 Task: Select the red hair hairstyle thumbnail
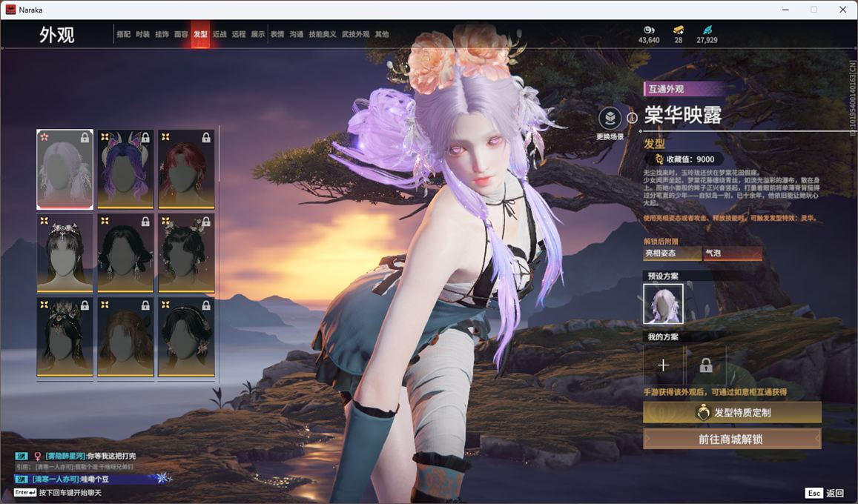click(x=186, y=169)
